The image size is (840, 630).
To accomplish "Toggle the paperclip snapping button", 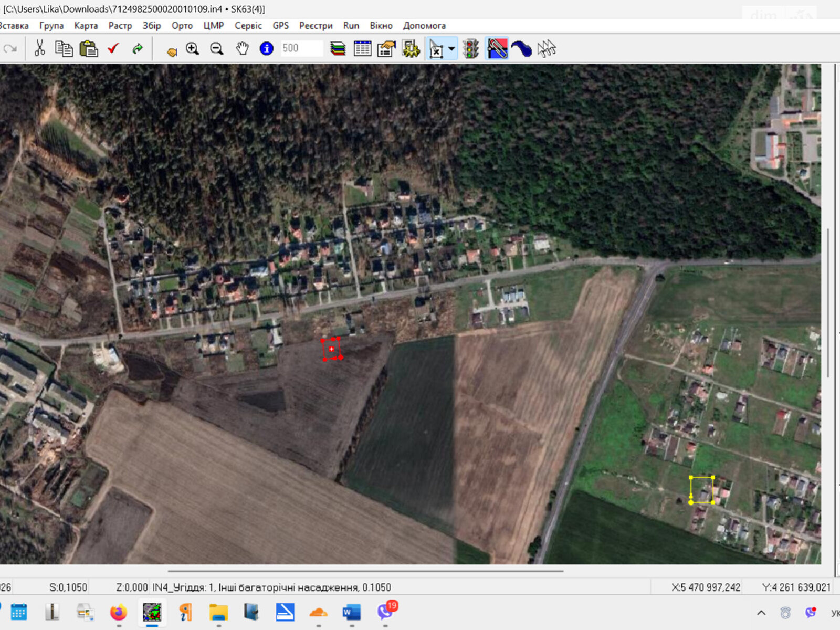I will point(497,49).
